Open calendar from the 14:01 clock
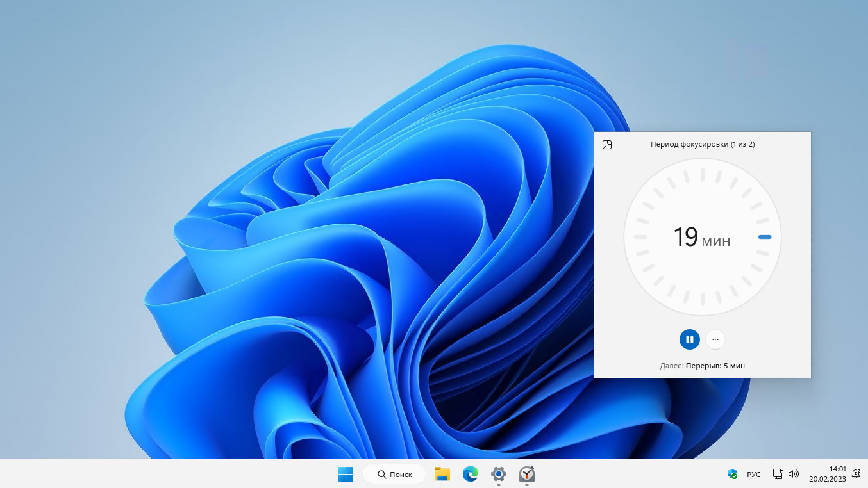868x488 pixels. pyautogui.click(x=828, y=474)
